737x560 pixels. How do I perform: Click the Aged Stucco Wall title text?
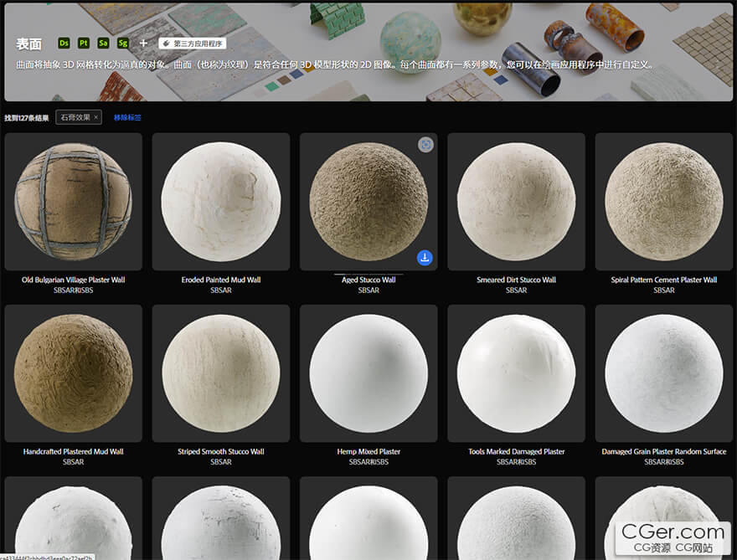pyautogui.click(x=368, y=280)
